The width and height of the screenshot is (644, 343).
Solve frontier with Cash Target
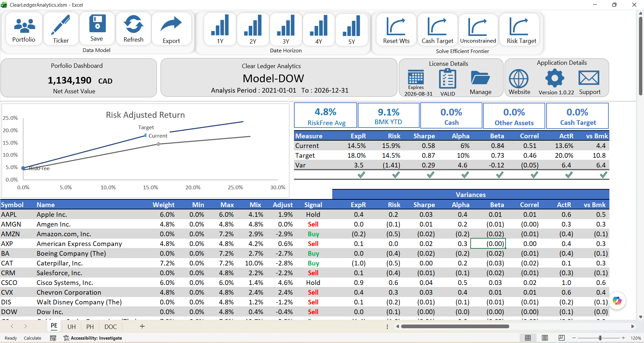click(437, 27)
